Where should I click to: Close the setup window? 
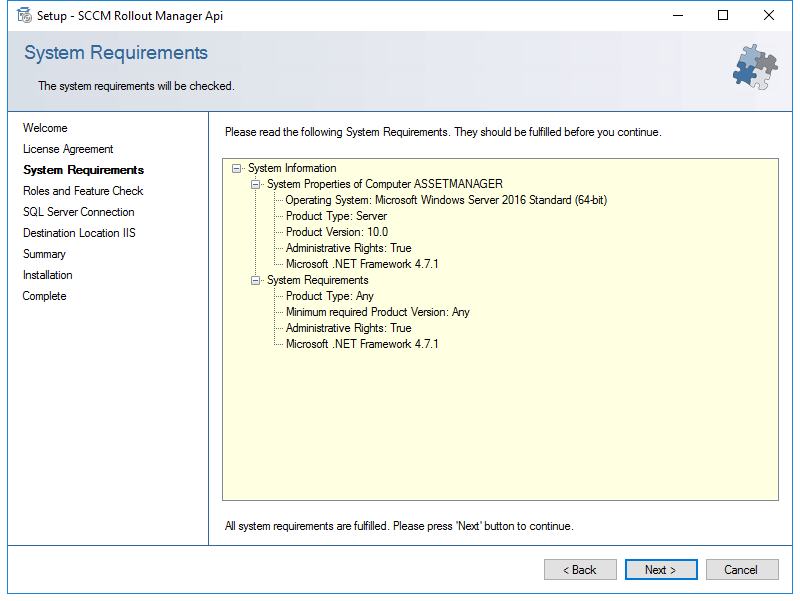click(x=769, y=15)
